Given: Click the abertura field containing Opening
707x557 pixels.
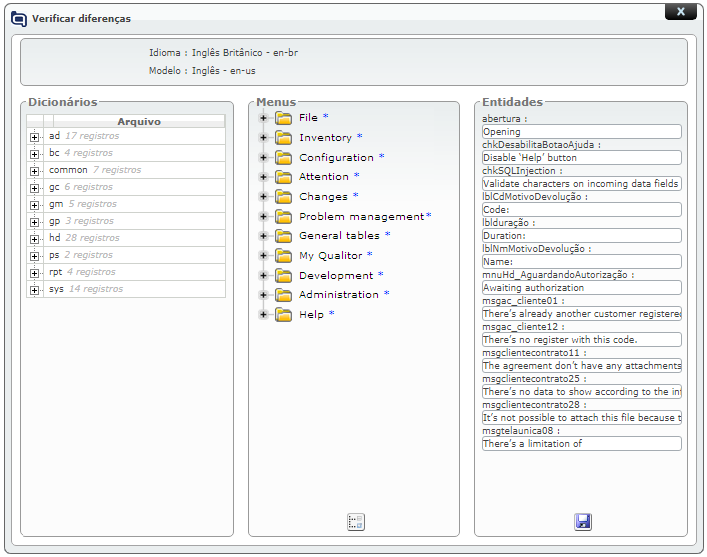Looking at the screenshot, I should (582, 132).
